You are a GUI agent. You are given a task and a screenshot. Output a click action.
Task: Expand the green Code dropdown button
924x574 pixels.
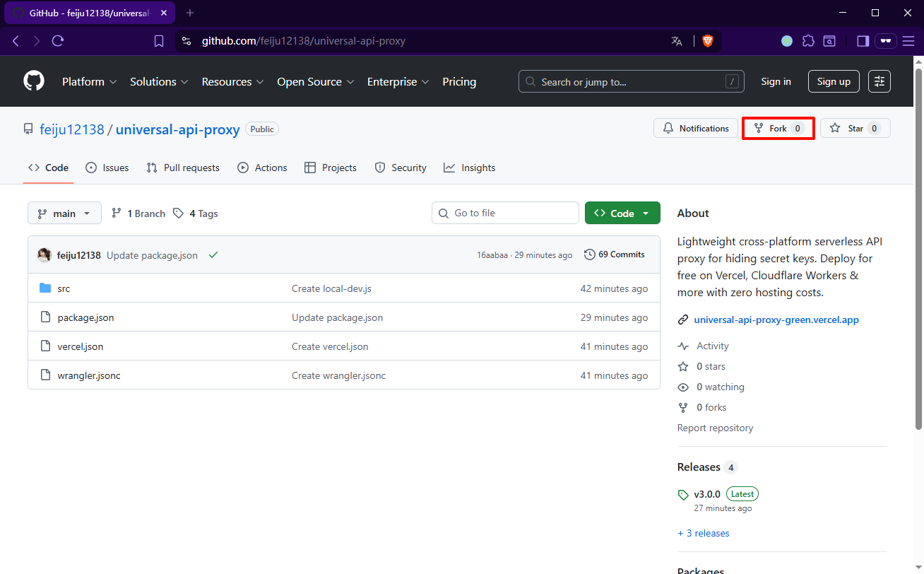[622, 213]
